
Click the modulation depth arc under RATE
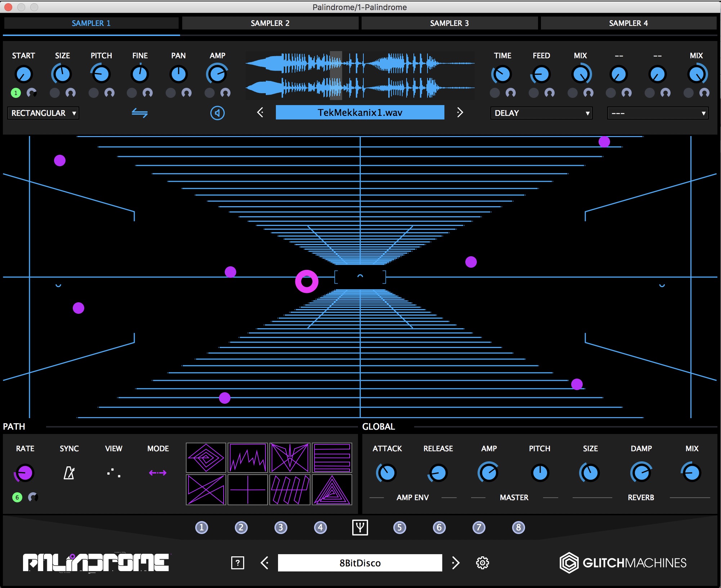tap(33, 497)
